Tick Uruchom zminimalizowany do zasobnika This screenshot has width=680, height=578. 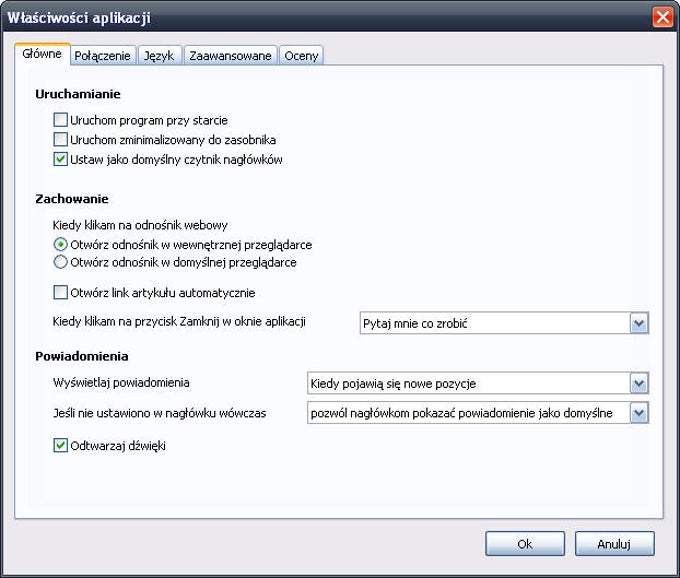coord(60,140)
